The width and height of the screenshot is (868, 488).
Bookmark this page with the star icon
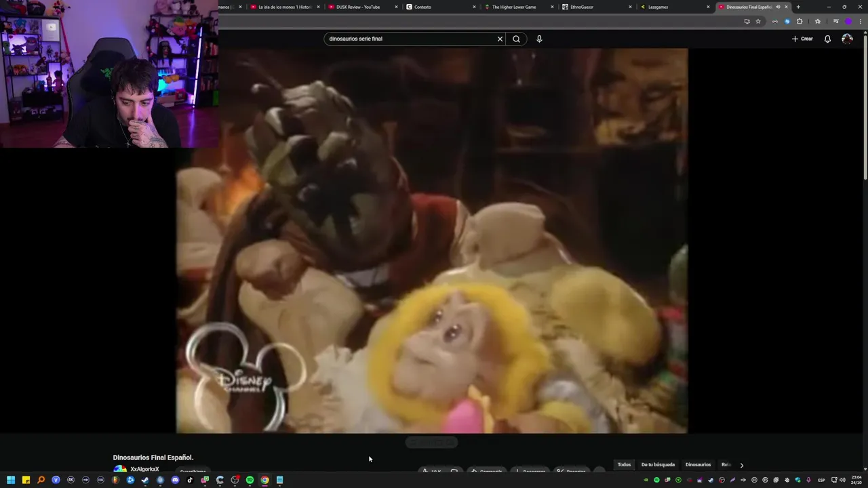pos(758,21)
